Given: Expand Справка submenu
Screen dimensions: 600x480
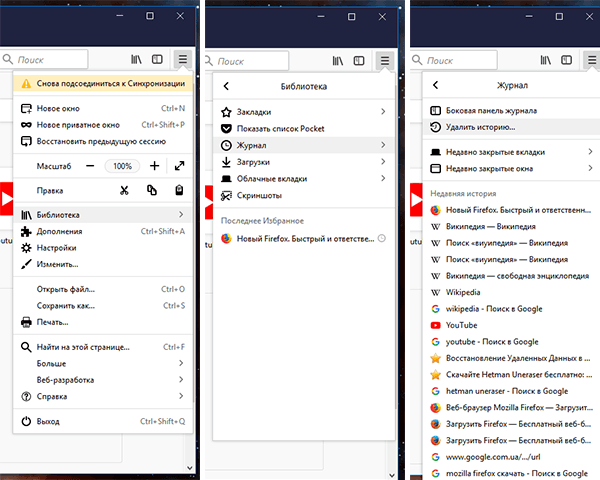Looking at the screenshot, I should 103,396.
